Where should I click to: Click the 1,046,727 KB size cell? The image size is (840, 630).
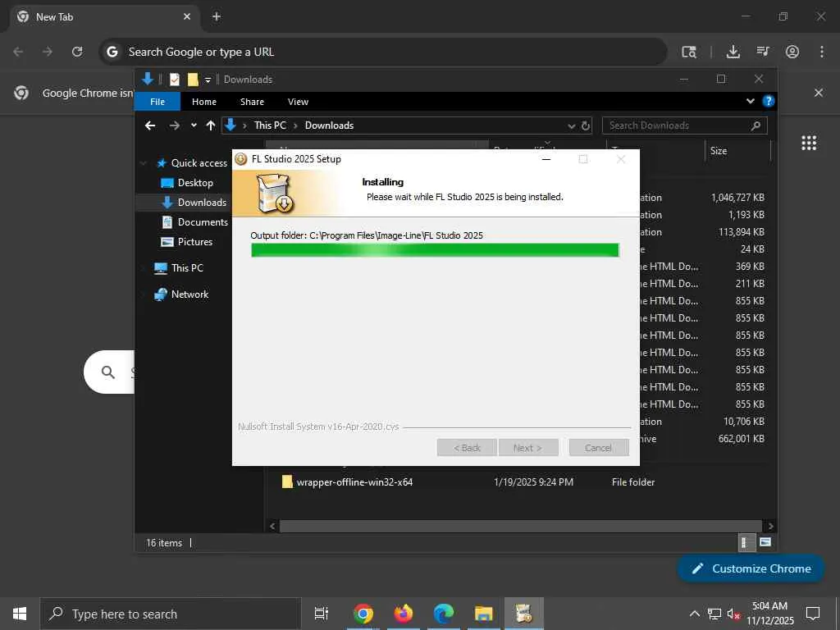pyautogui.click(x=737, y=197)
